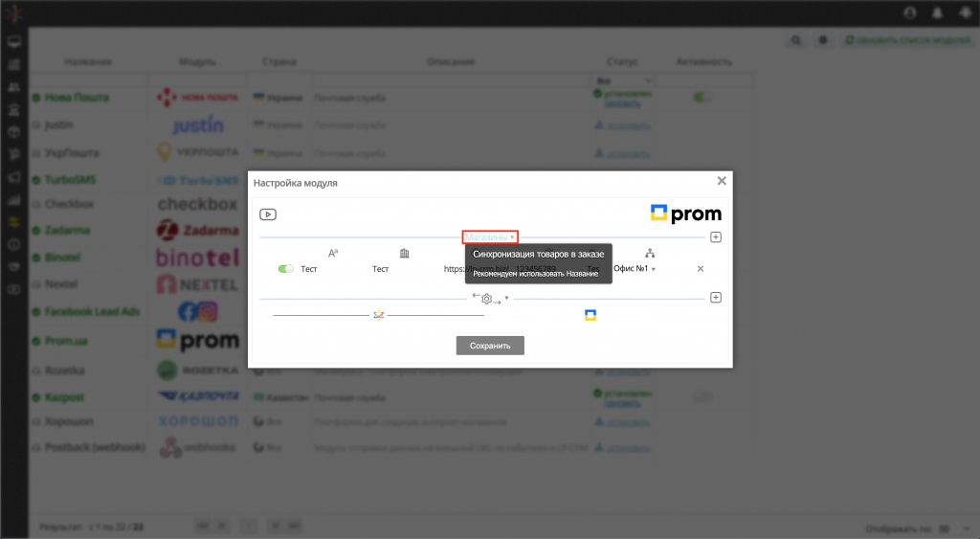Click the megaphone icon in left sidebar
The height and width of the screenshot is (539, 980).
point(13,177)
